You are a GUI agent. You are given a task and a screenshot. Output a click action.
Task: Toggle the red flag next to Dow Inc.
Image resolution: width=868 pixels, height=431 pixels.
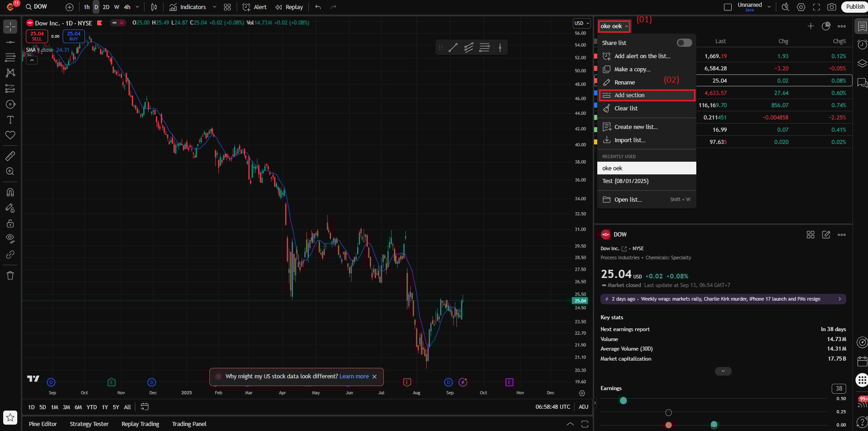pyautogui.click(x=100, y=23)
